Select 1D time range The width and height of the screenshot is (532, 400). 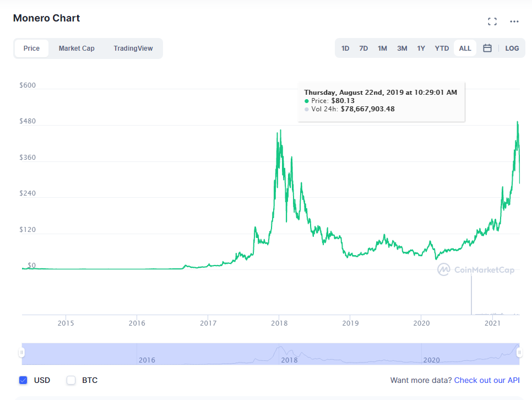(345, 48)
